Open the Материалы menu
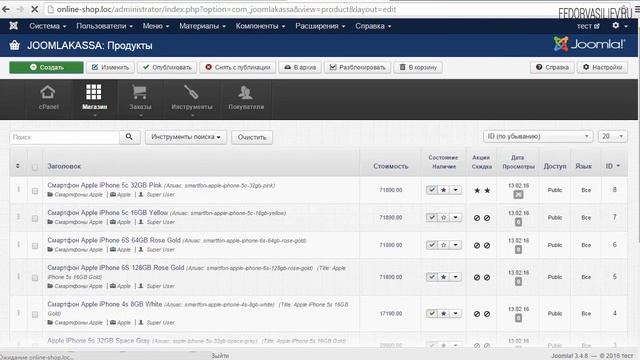 [x=202, y=26]
